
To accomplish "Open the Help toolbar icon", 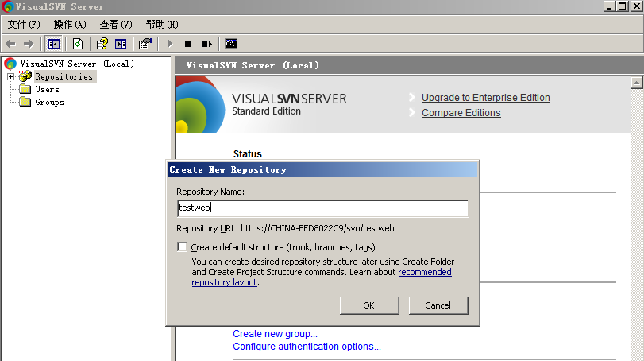I will click(x=102, y=44).
